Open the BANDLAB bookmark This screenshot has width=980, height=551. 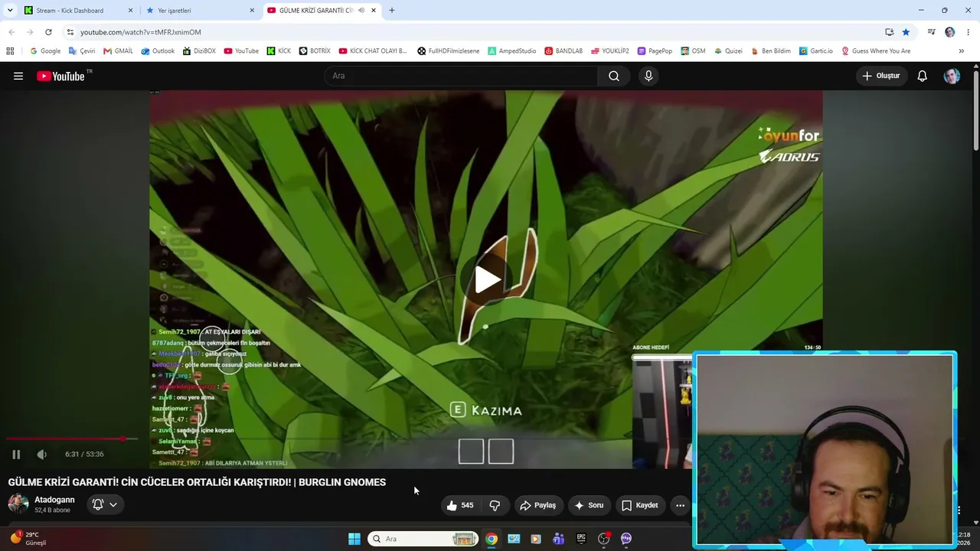[x=563, y=51]
